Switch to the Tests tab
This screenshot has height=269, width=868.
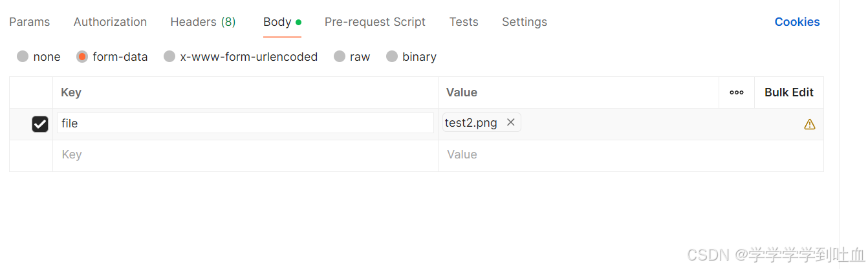pos(464,22)
